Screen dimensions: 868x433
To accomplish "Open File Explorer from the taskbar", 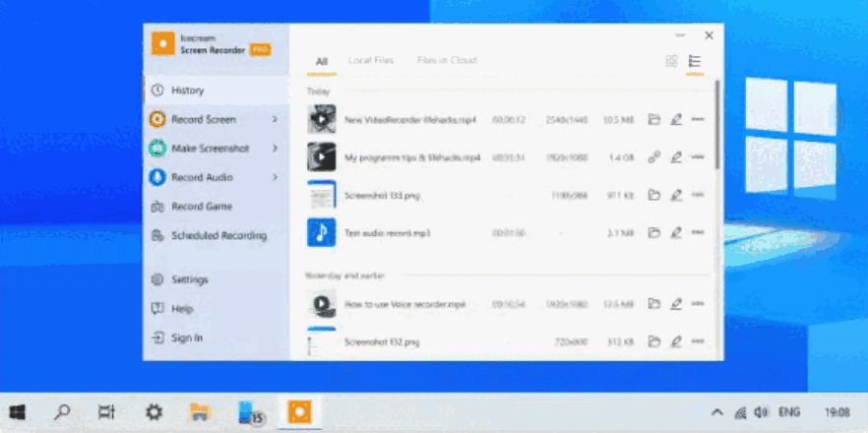I will point(201,412).
